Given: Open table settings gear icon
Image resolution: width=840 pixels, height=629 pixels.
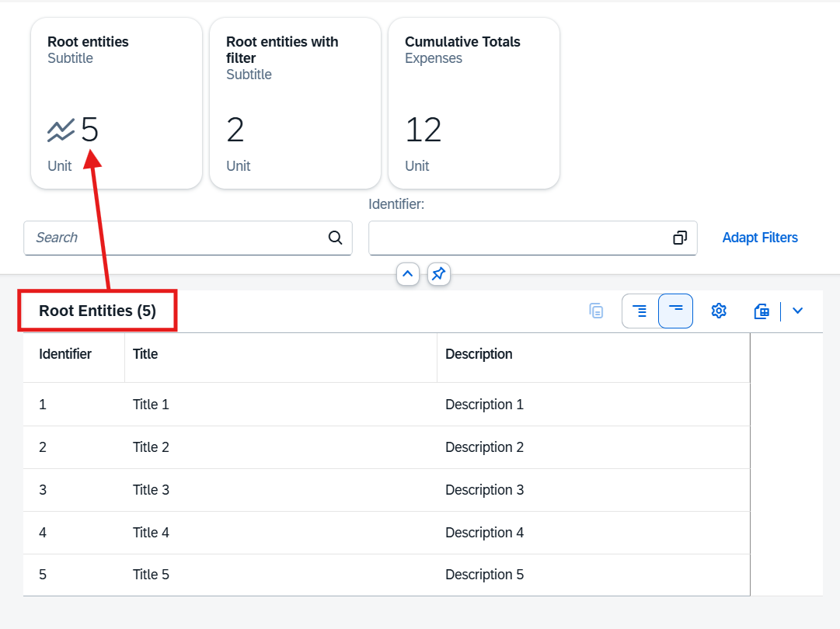Looking at the screenshot, I should [719, 311].
